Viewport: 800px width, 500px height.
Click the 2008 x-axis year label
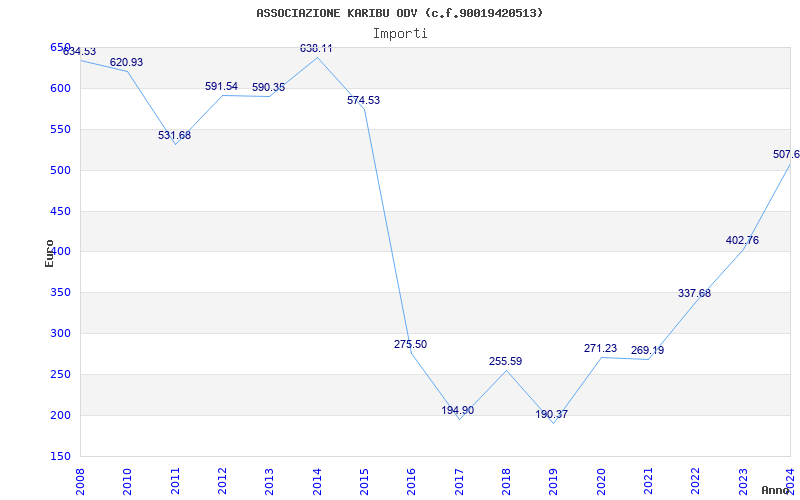(80, 482)
